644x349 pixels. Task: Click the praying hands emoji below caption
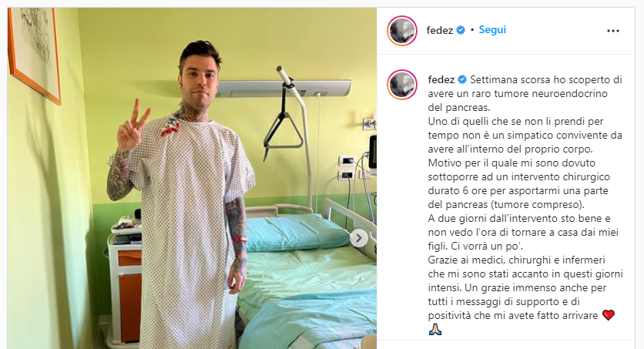point(435,329)
